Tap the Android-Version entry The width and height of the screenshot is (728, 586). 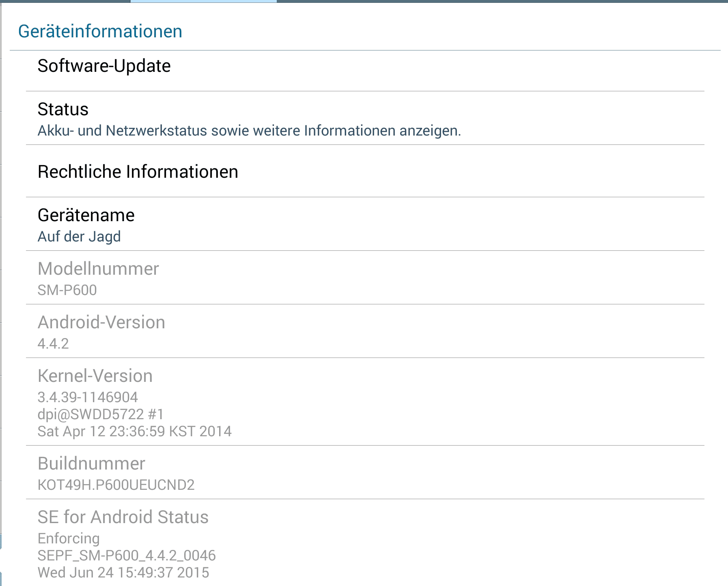[x=365, y=331]
